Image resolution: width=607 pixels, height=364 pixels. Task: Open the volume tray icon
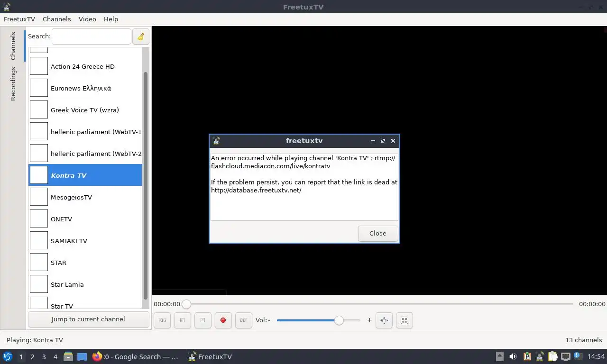click(x=513, y=356)
